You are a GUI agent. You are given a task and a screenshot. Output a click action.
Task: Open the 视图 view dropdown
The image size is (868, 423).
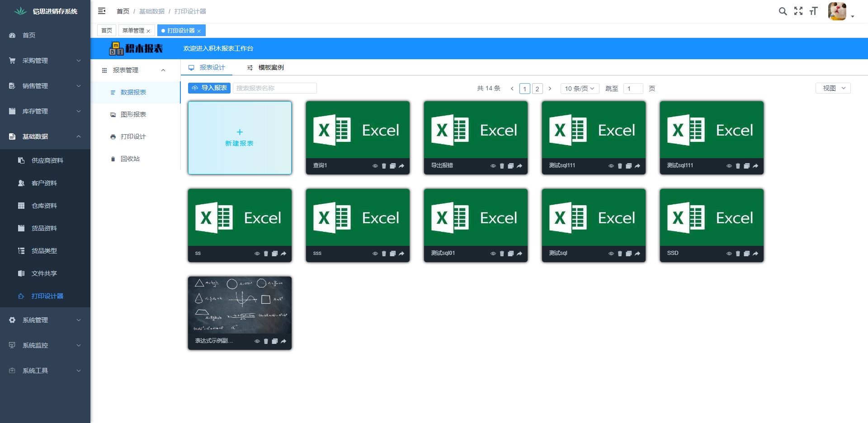coord(833,88)
